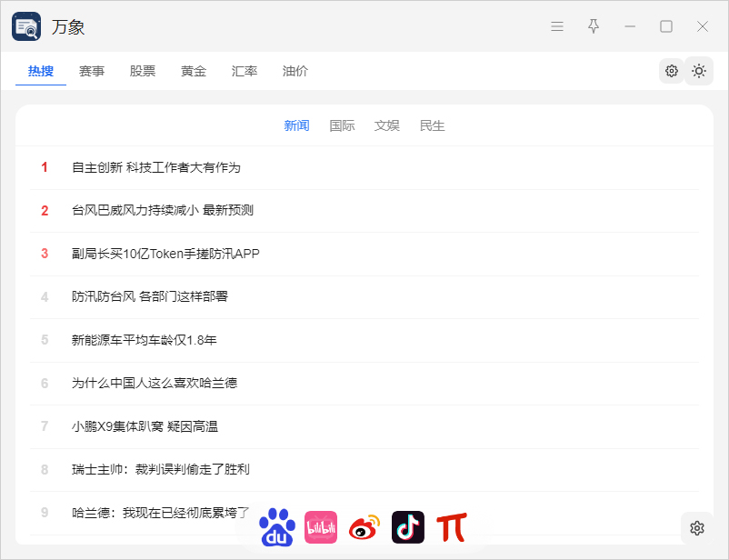Open the hamburger menu in title bar
This screenshot has height=560, width=729.
pyautogui.click(x=557, y=26)
